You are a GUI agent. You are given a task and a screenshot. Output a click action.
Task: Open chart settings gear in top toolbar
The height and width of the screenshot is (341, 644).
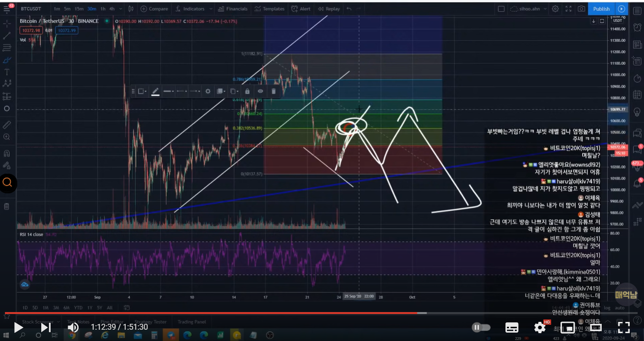(555, 9)
